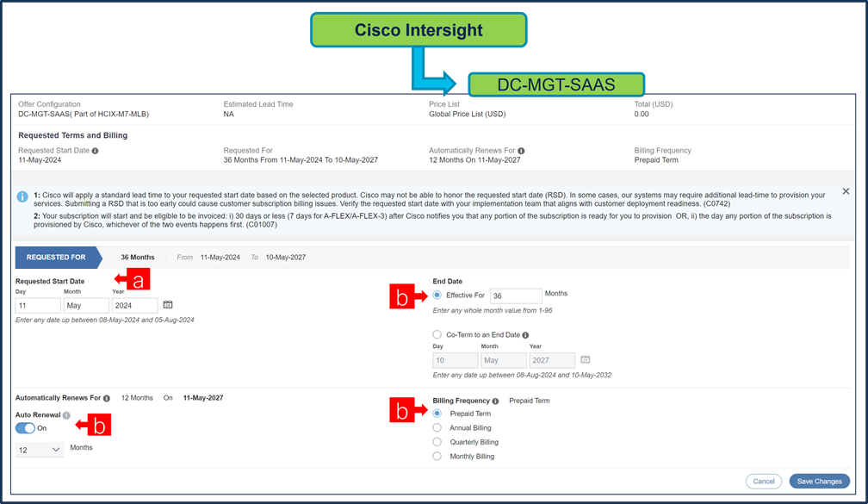Click the Total (USD) value 0.00
This screenshot has height=504, width=868.
(642, 114)
